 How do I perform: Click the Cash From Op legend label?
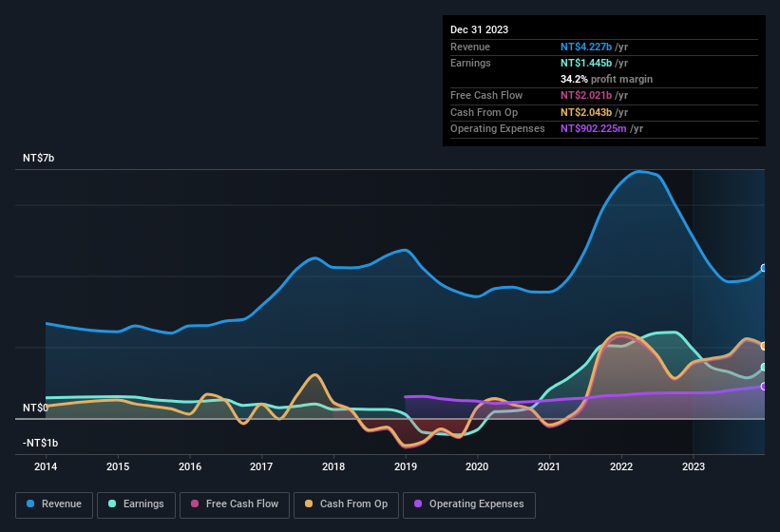click(x=346, y=504)
